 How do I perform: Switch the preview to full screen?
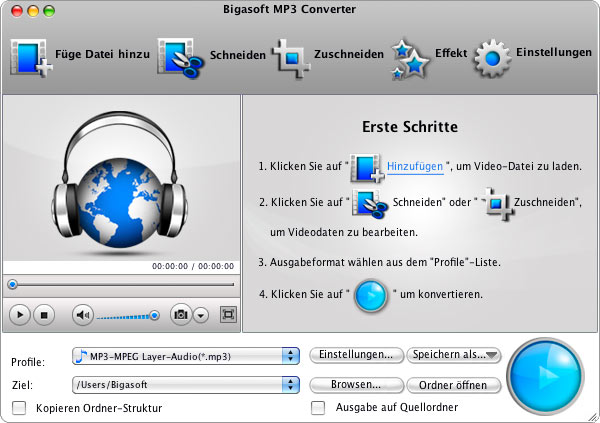(x=228, y=315)
